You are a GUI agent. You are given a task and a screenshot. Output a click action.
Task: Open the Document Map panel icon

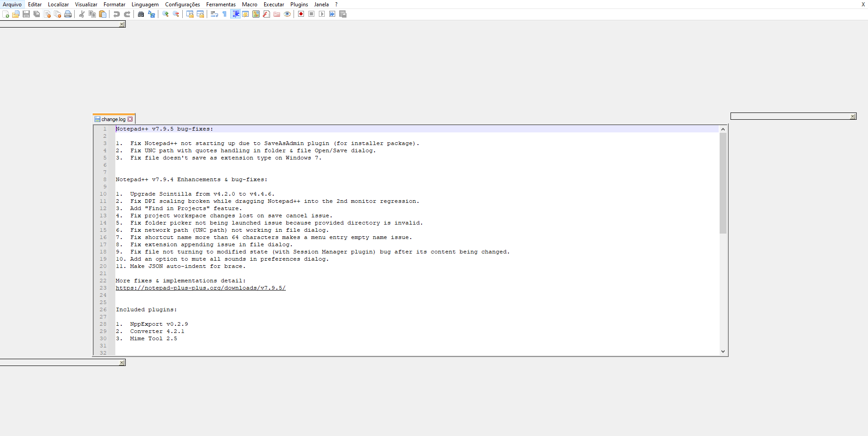pyautogui.click(x=256, y=14)
